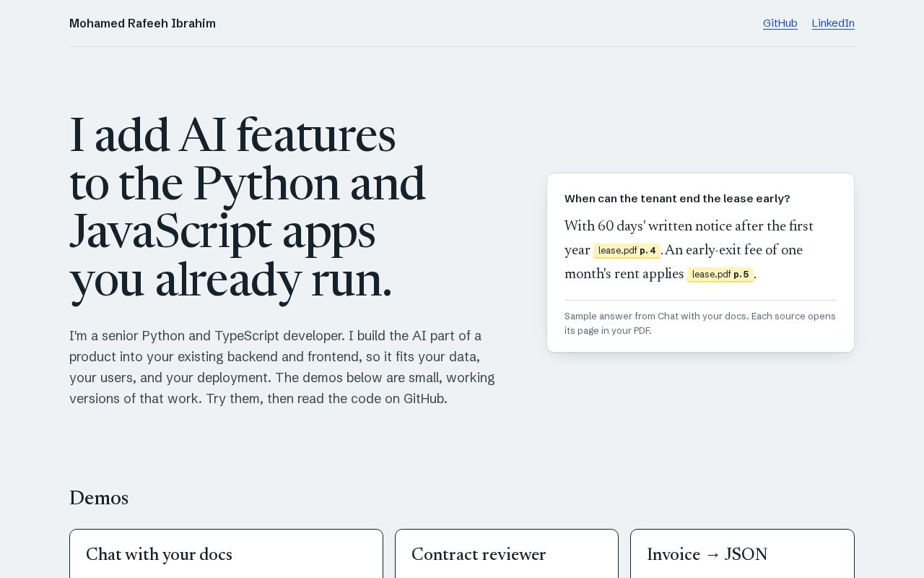Open the LinkedIn link in header
The image size is (924, 578).
point(833,23)
